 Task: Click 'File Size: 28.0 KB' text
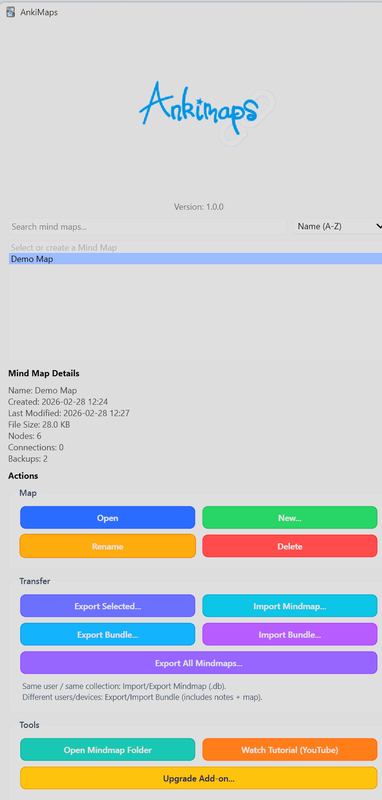point(39,424)
